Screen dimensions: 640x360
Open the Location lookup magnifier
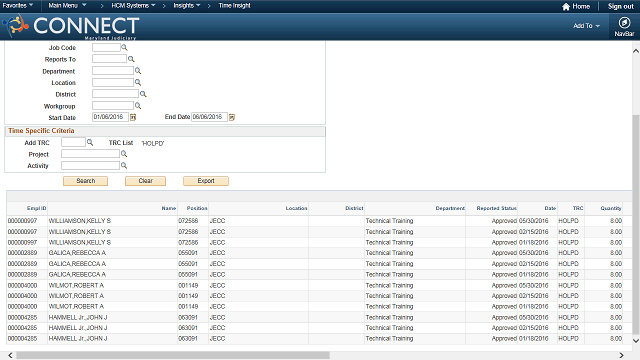coord(138,82)
